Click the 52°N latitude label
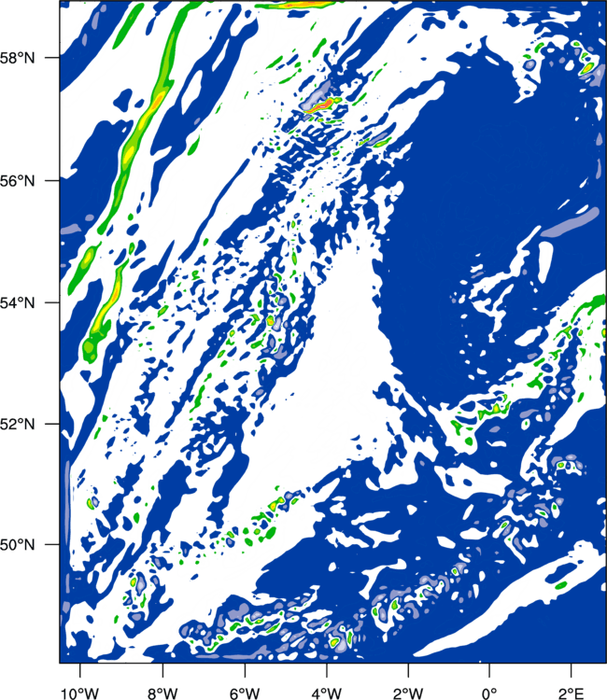Screen dimensions: 607x700 click(17, 424)
